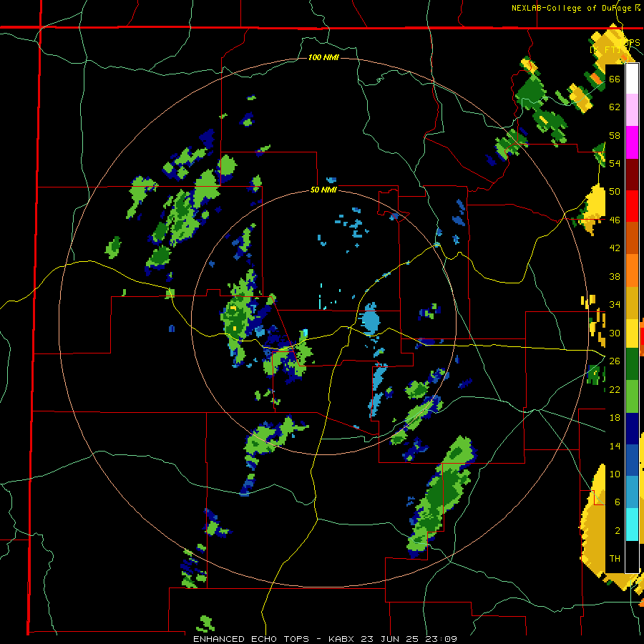
Task: Click the dark green legend swatch
Action: (632, 364)
